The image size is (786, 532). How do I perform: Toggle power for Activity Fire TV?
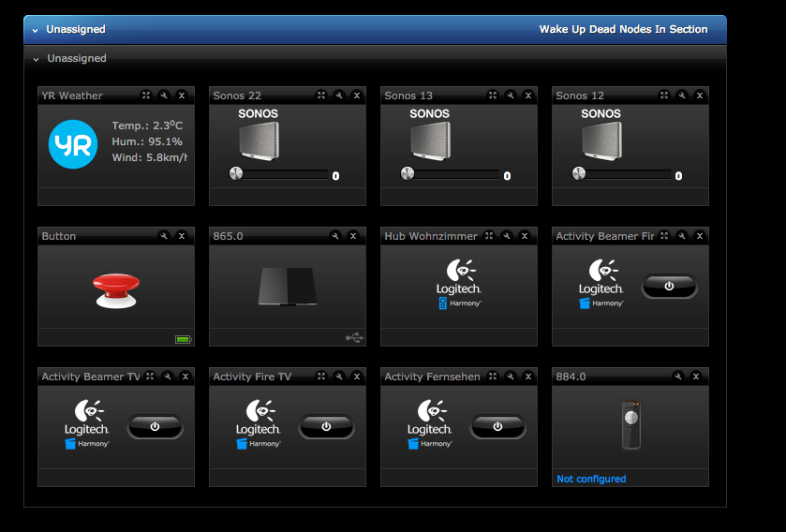(x=326, y=427)
